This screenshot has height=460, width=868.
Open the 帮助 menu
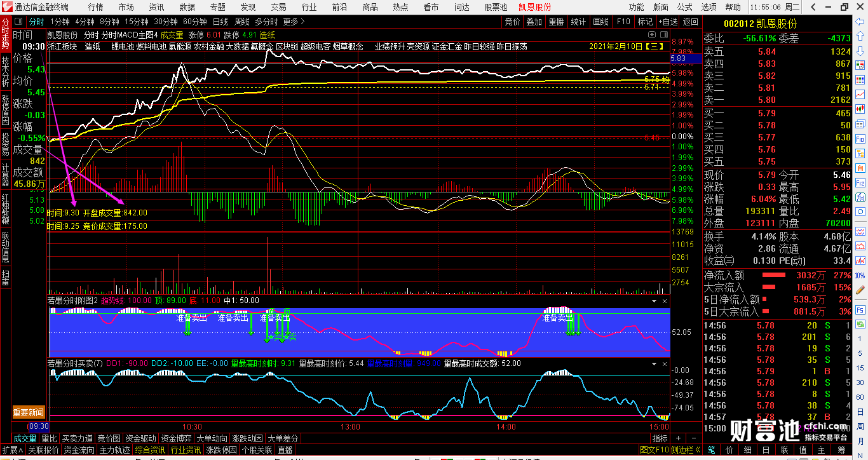[x=733, y=7]
